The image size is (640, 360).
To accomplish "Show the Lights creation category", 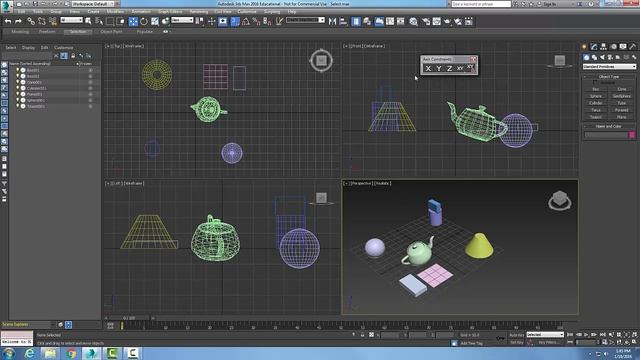I will [602, 58].
